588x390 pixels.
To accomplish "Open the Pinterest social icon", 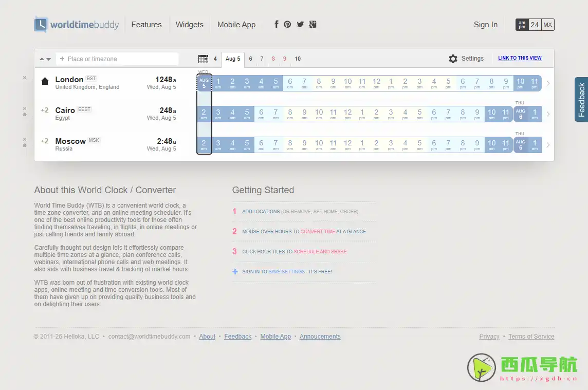I will pyautogui.click(x=287, y=24).
